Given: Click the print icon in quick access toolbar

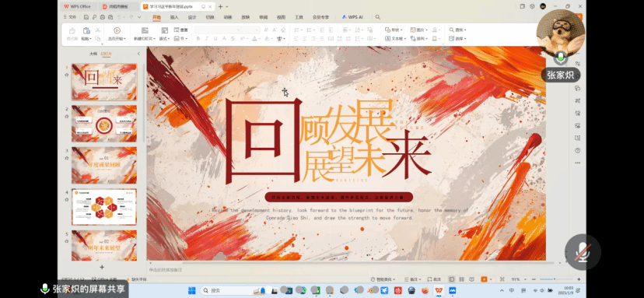Looking at the screenshot, I should tap(102, 17).
